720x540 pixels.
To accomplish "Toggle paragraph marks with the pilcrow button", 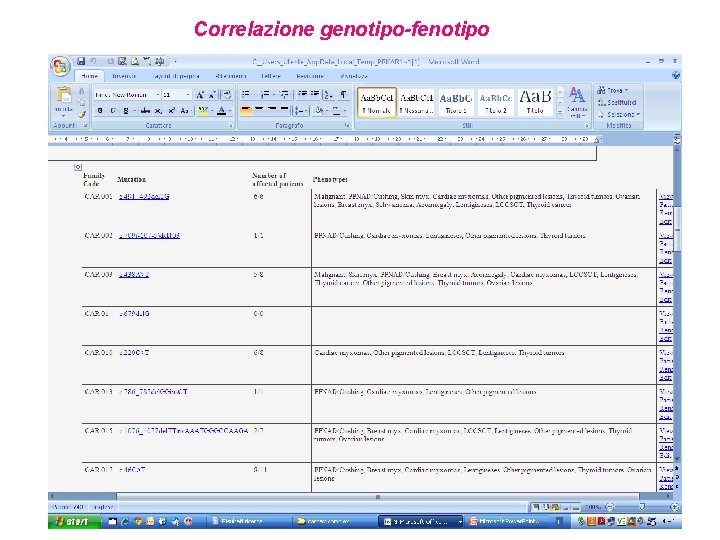I will 343,95.
